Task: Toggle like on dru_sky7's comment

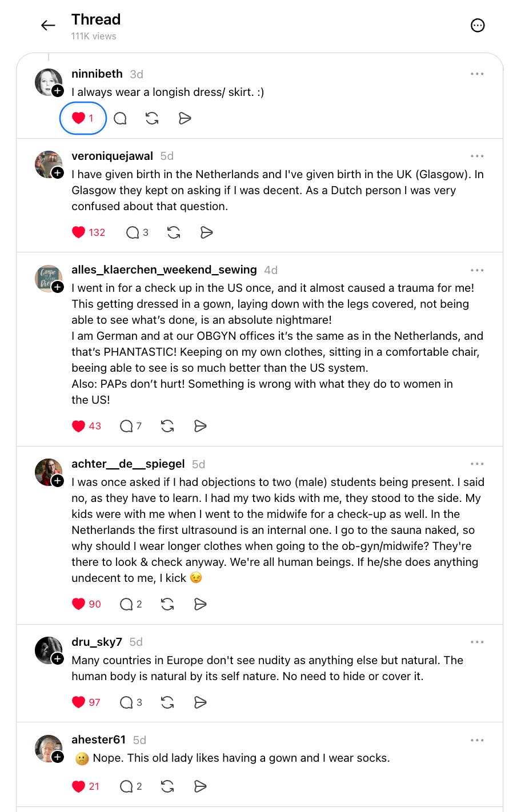Action: coord(86,702)
